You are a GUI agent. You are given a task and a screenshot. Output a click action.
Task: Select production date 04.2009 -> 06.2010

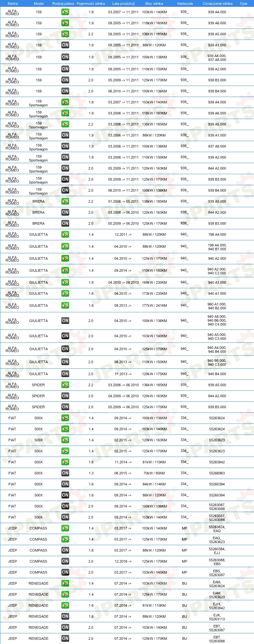click(123, 396)
